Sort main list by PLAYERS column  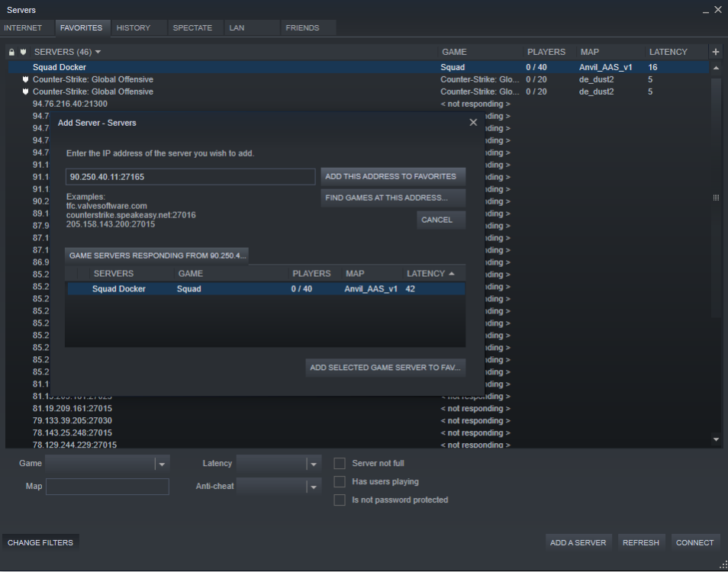pyautogui.click(x=549, y=52)
